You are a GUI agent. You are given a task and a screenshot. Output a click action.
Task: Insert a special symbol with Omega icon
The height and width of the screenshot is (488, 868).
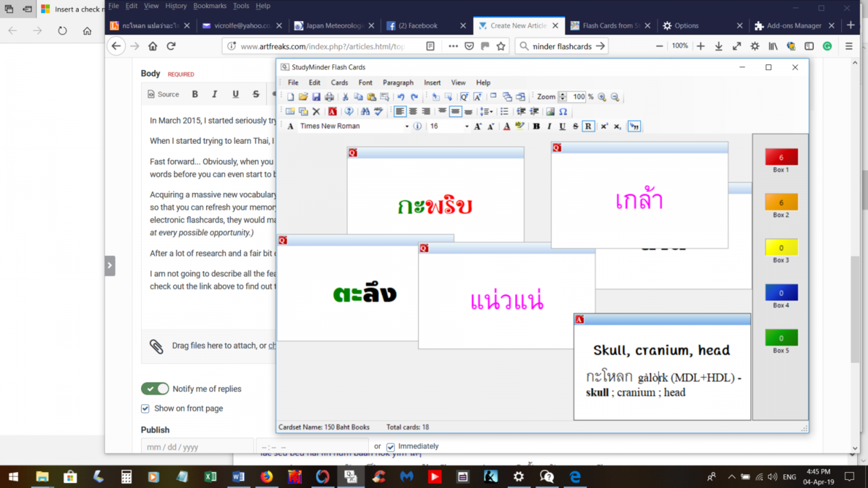[563, 111]
